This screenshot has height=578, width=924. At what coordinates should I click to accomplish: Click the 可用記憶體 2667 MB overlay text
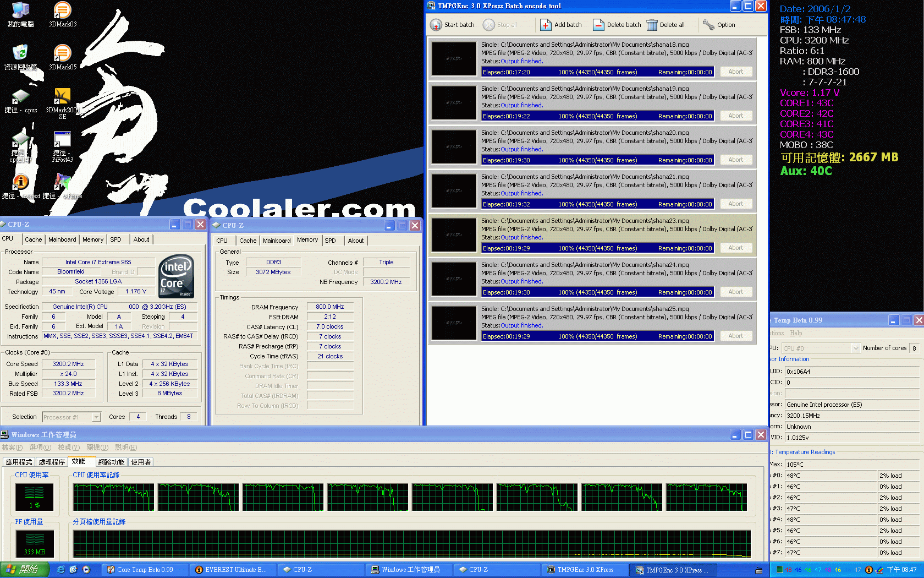coord(839,157)
